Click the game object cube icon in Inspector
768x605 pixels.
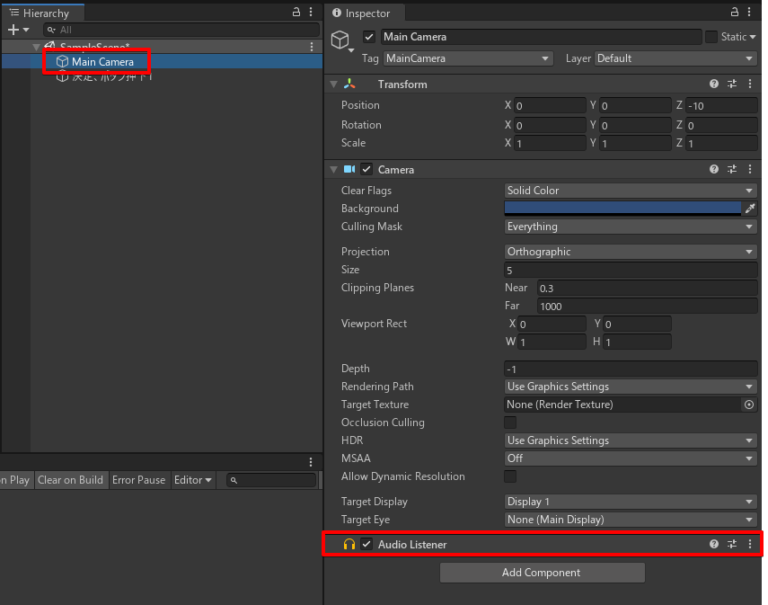pos(340,40)
